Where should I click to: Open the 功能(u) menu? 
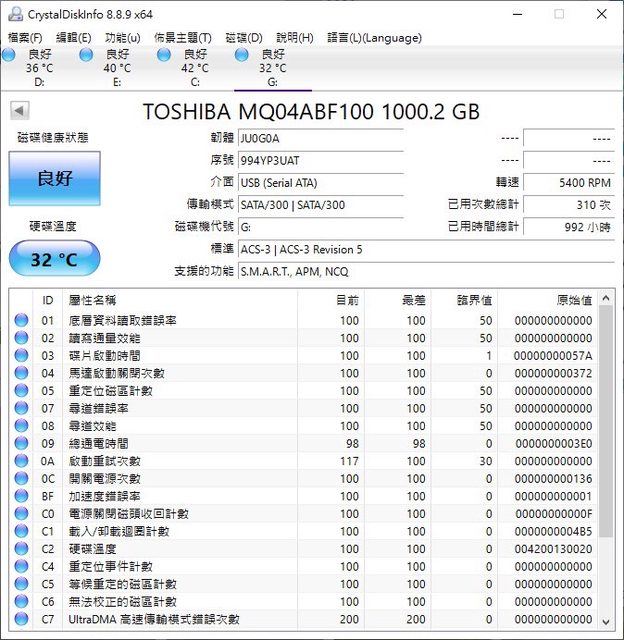pos(122,37)
